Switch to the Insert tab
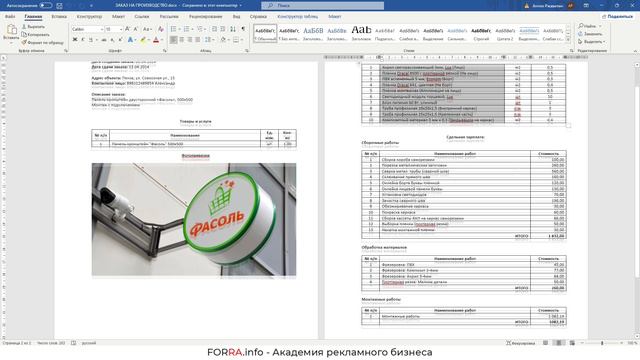This screenshot has height=360, width=640. [x=59, y=16]
